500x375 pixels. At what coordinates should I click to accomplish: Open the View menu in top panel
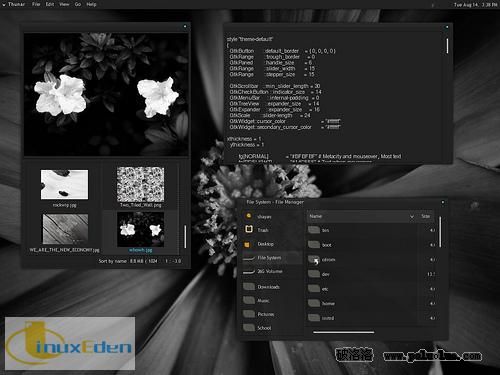(64, 4)
